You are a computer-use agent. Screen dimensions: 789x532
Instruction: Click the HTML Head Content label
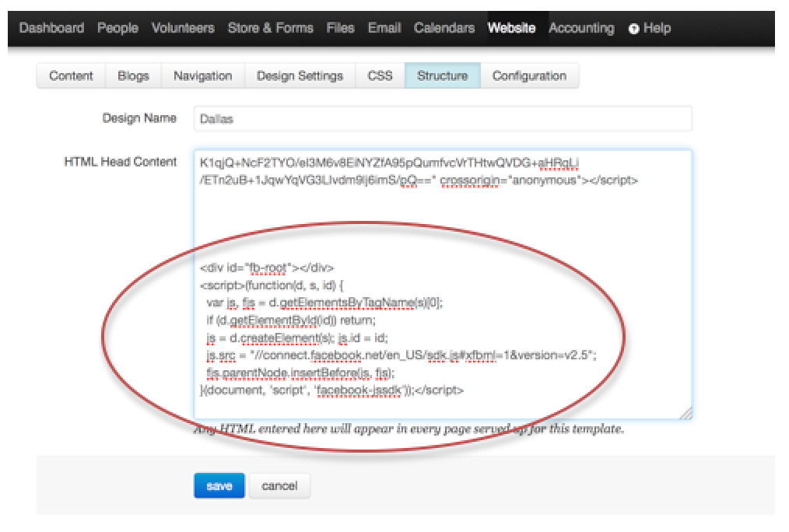point(121,162)
